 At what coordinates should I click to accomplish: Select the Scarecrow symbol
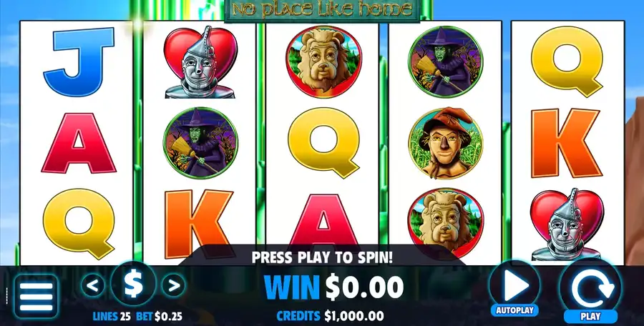(x=446, y=143)
